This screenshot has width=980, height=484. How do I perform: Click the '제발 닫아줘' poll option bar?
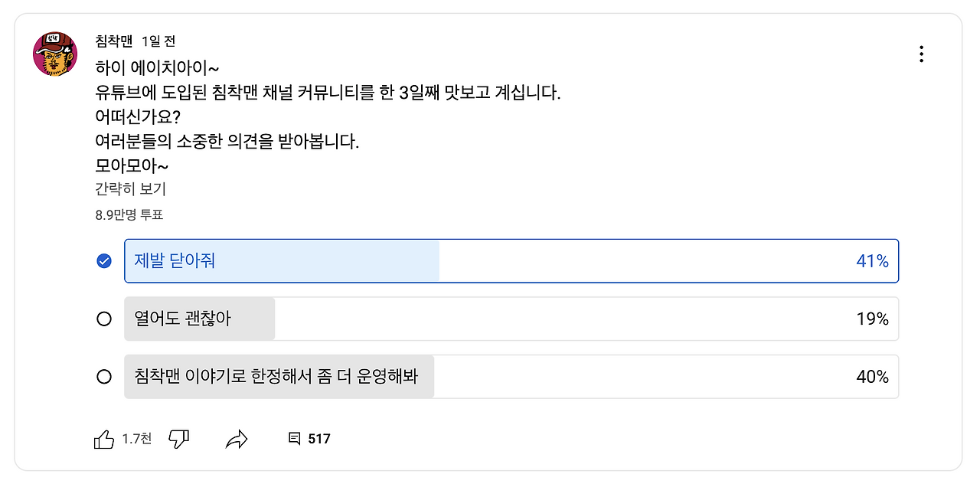tap(511, 261)
